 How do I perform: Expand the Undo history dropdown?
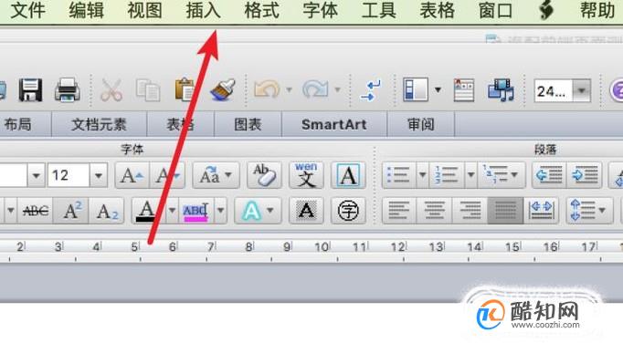pos(289,89)
